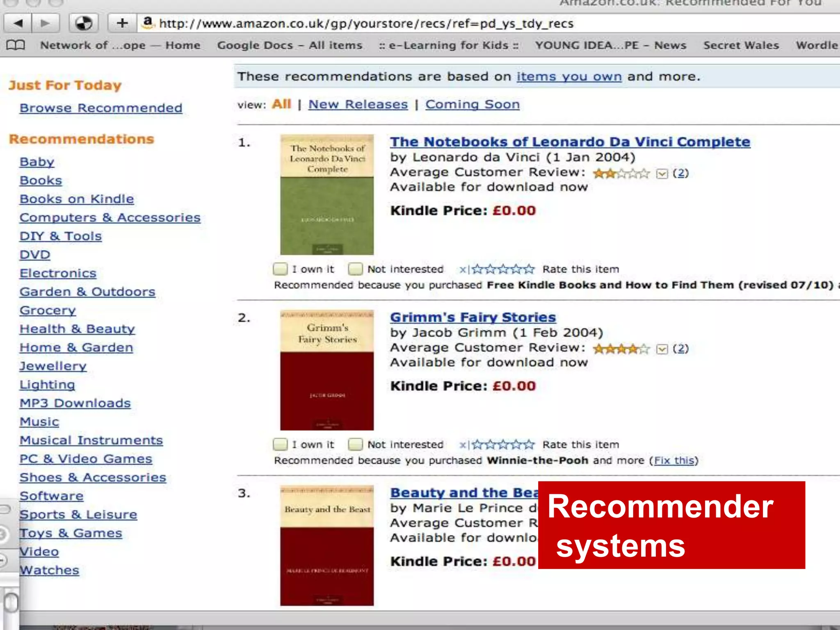
Task: Open the Wordle bookmark
Action: 817,45
